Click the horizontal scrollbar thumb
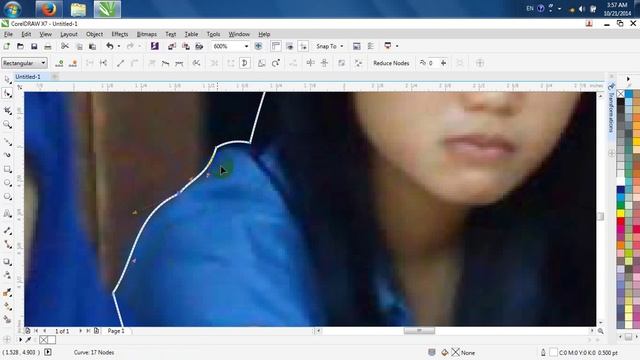This screenshot has height=360, width=640. 419,331
